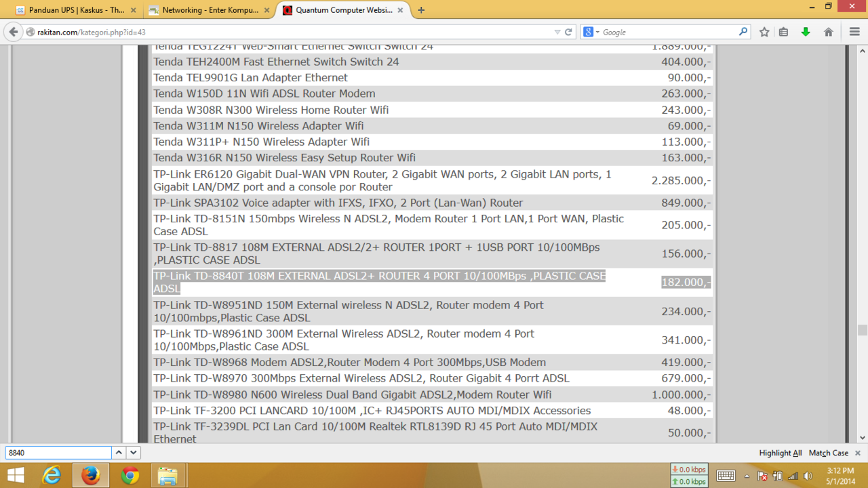Open Action Center flag icon
Image resolution: width=868 pixels, height=488 pixels.
pos(762,476)
